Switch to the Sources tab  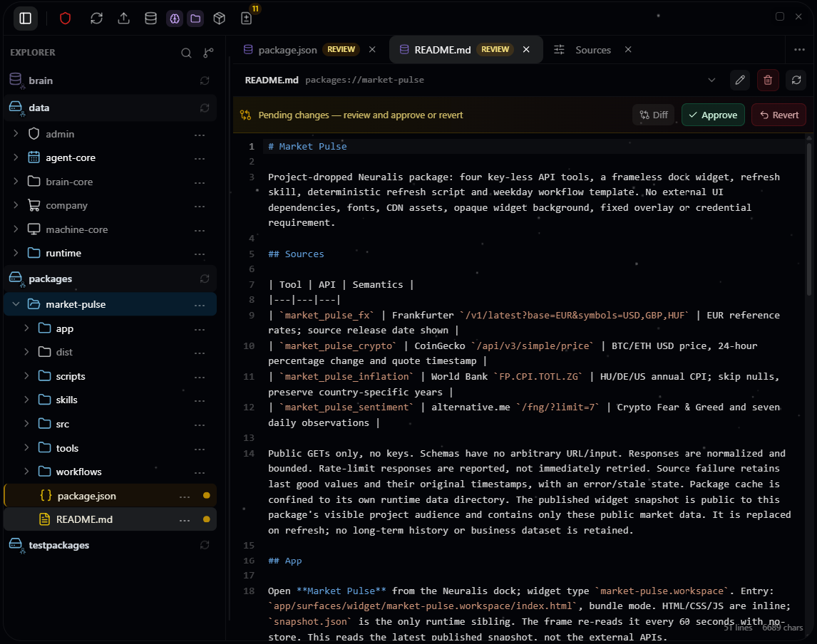tap(593, 49)
